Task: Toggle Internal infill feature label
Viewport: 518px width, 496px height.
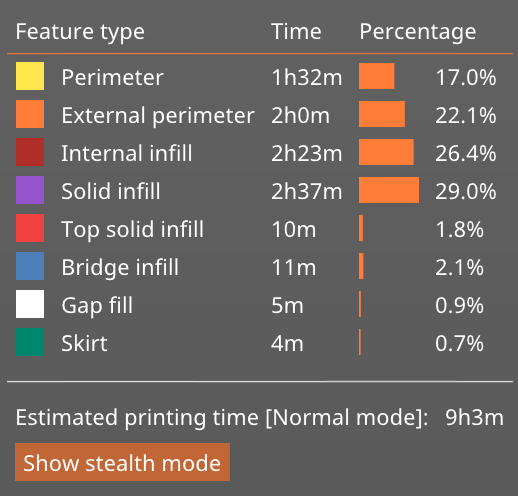Action: (x=127, y=153)
